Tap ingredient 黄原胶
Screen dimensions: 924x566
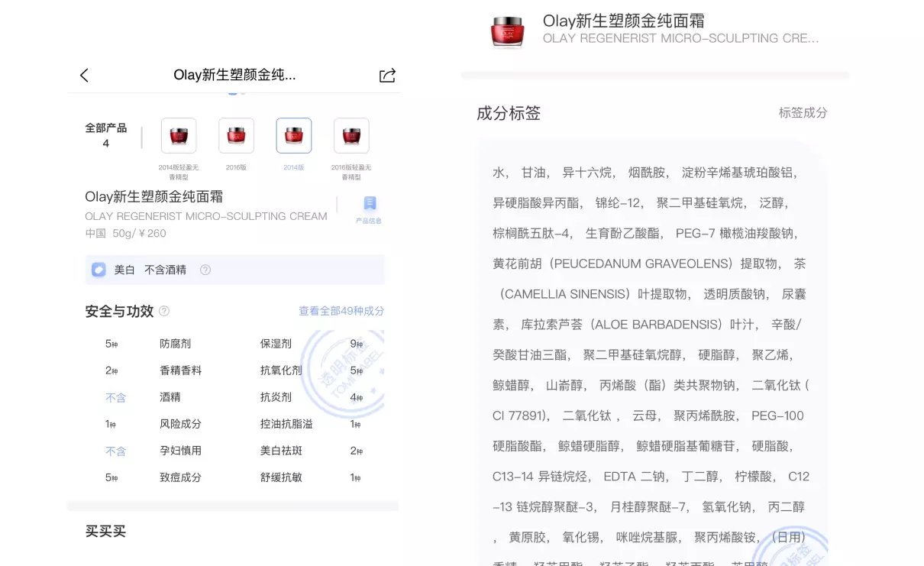528,537
